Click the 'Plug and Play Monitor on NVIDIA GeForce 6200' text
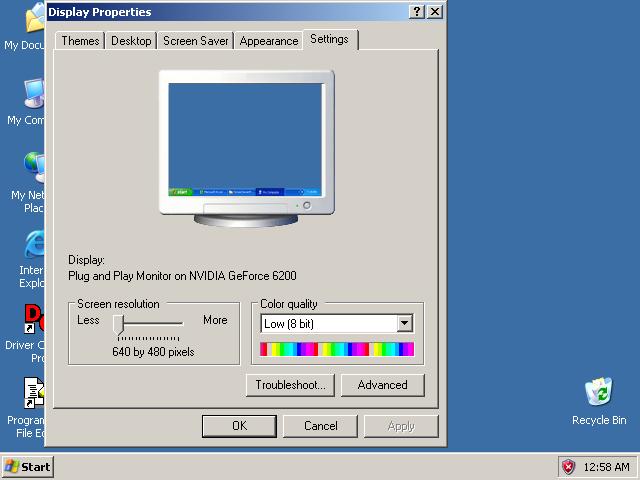The image size is (640, 480). (x=182, y=276)
